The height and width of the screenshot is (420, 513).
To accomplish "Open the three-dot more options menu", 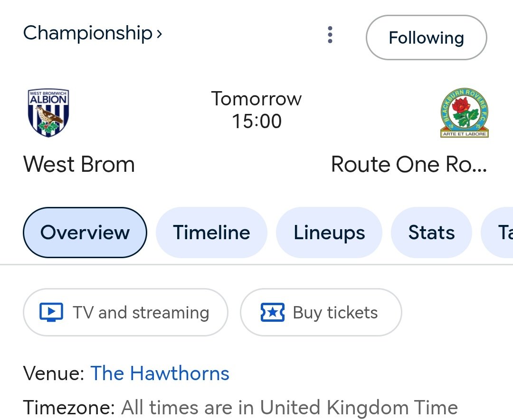I will pos(330,35).
